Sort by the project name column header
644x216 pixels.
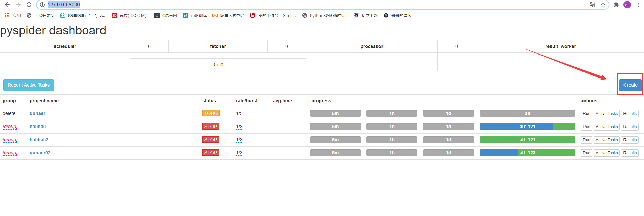point(44,101)
